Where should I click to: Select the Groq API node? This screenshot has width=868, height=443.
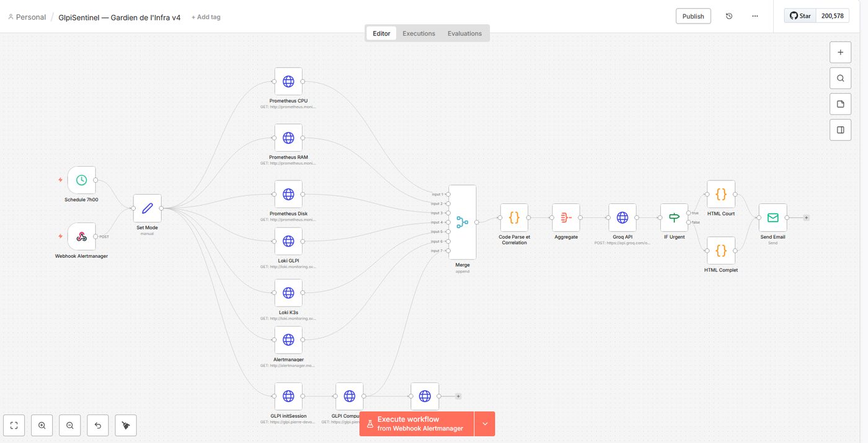tap(622, 217)
